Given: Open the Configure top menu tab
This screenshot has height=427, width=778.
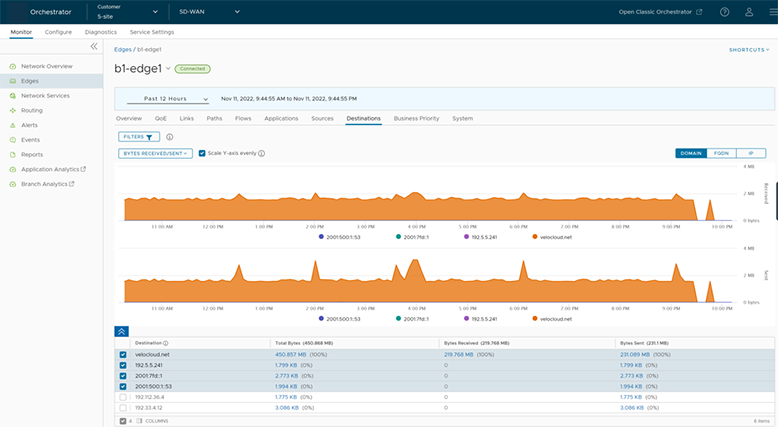Looking at the screenshot, I should point(57,32).
